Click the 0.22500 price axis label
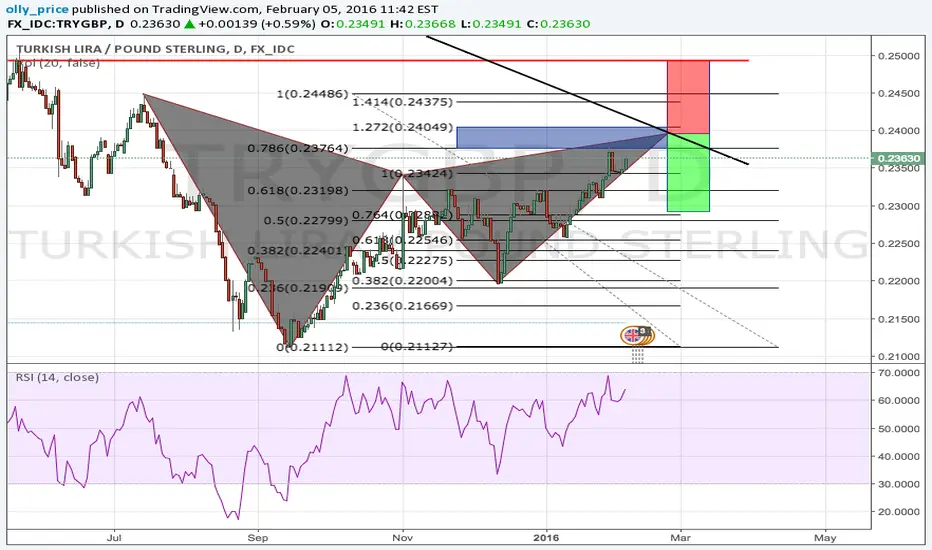The height and width of the screenshot is (550, 932). coord(899,244)
